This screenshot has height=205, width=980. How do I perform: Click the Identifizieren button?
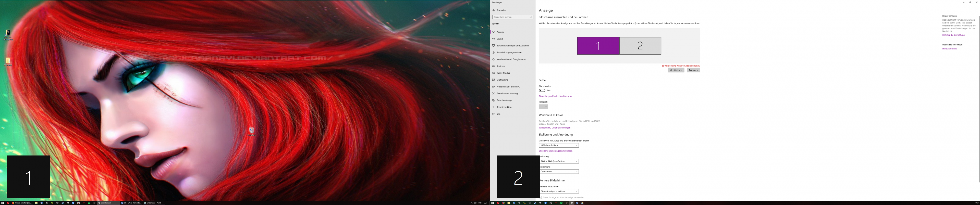676,70
